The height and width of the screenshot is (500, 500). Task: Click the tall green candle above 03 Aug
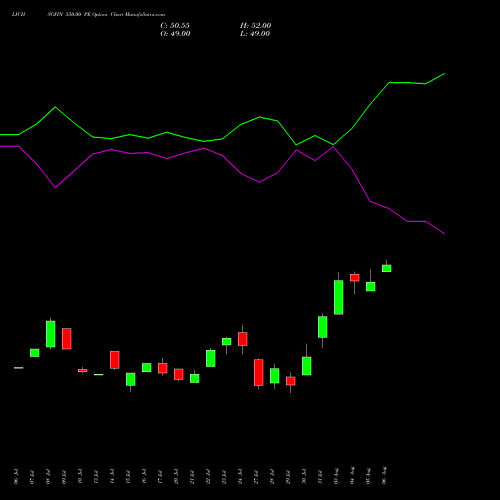click(339, 297)
